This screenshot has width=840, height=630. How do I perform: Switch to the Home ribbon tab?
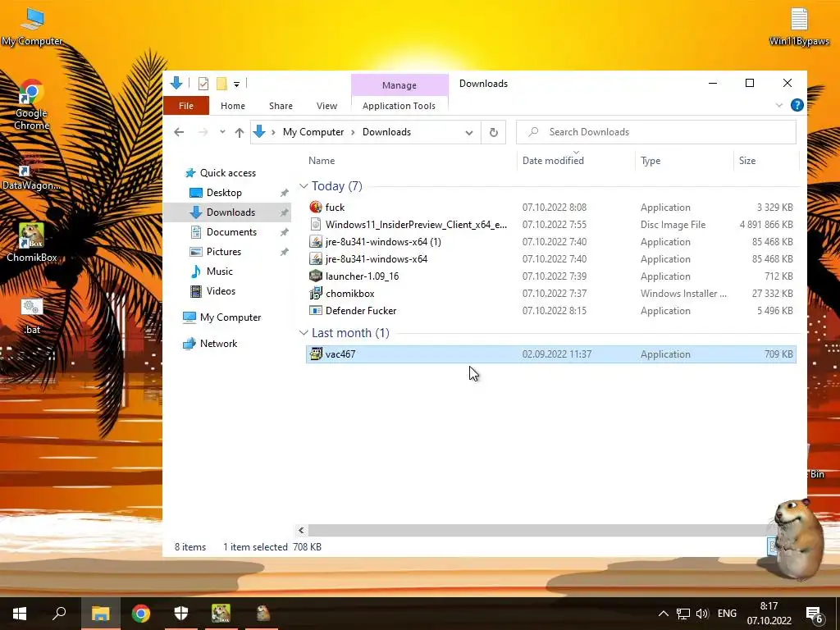232,106
